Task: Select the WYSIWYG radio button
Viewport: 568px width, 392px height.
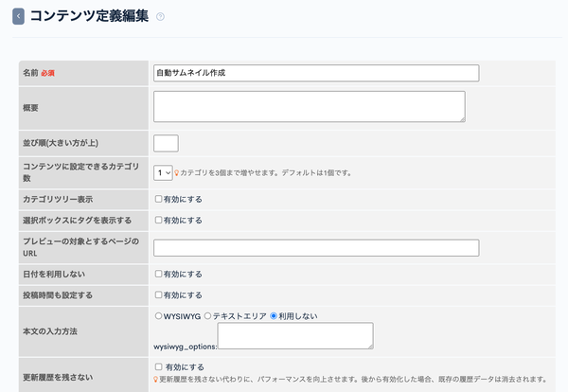Action: point(158,316)
